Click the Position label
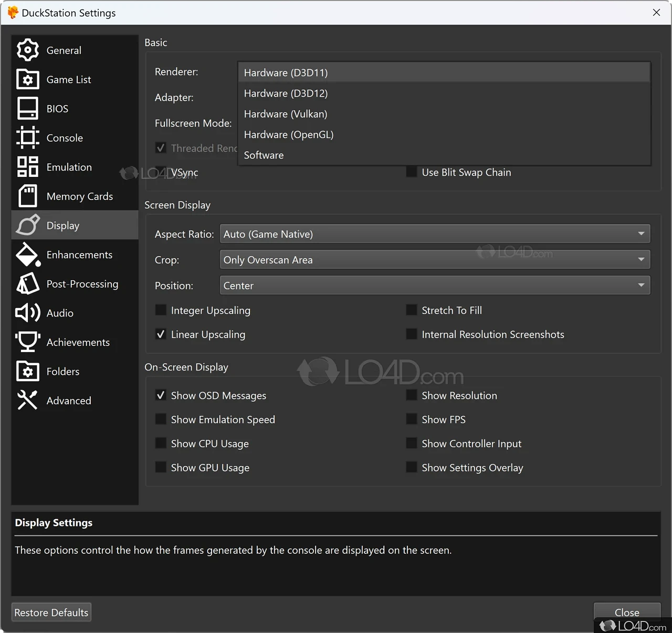Screen dimensions: 672x633 point(174,286)
